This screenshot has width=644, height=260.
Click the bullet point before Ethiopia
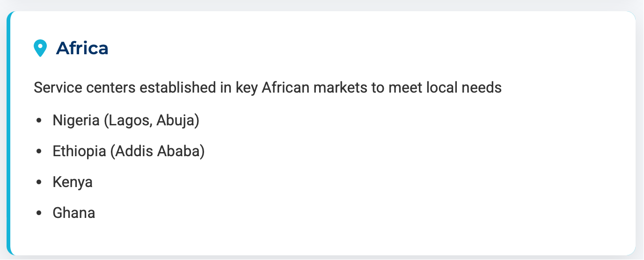(x=39, y=152)
